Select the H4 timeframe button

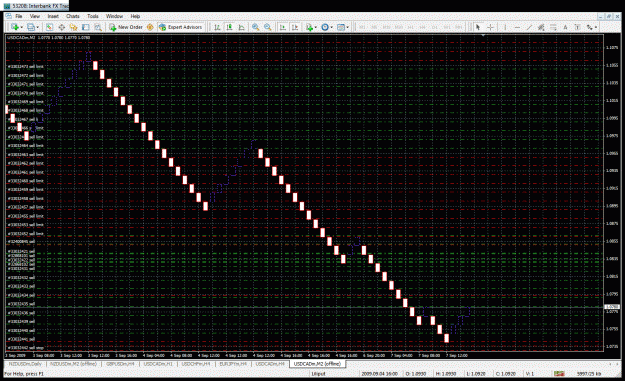(422, 27)
